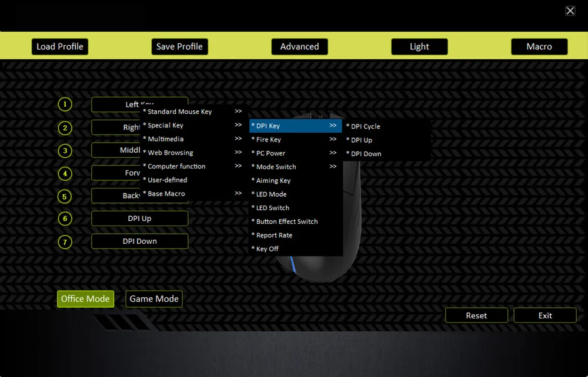This screenshot has width=588, height=377.
Task: Open the PC Power submenu
Action: click(296, 153)
